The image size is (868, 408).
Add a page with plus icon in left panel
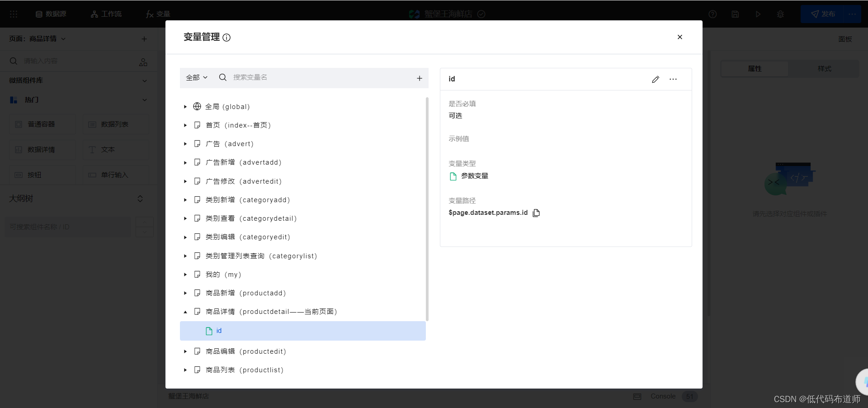[x=144, y=39]
